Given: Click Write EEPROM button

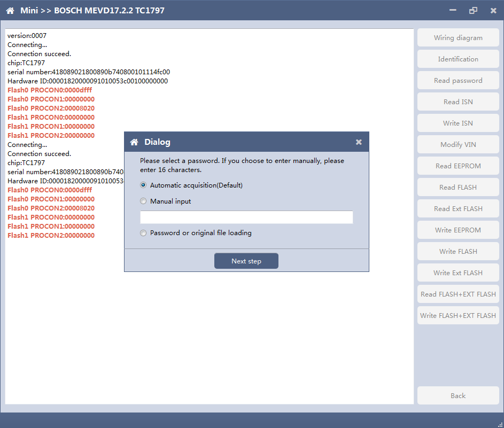Looking at the screenshot, I should point(458,230).
